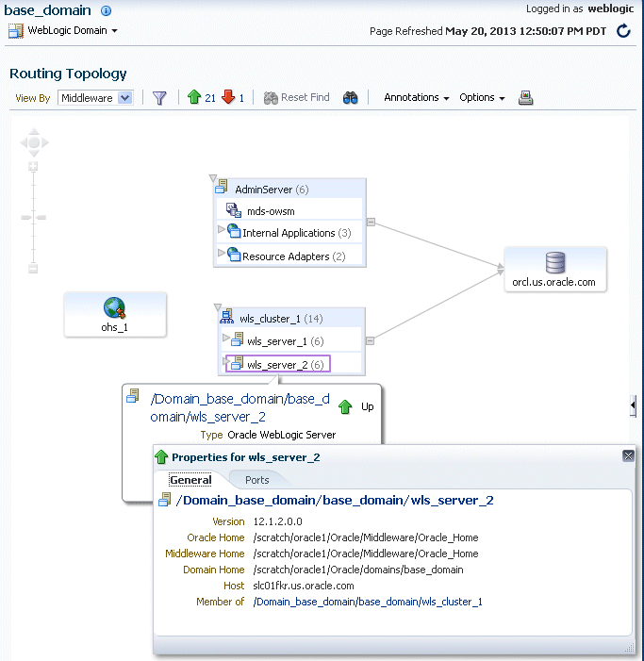Click the green up-arrow status count
This screenshot has width=644, height=661.
(201, 97)
